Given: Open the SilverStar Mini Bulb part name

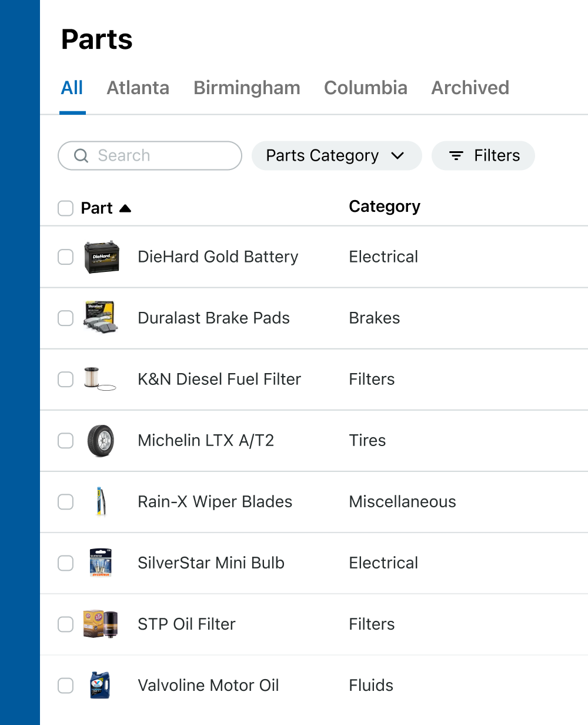Looking at the screenshot, I should pos(211,563).
